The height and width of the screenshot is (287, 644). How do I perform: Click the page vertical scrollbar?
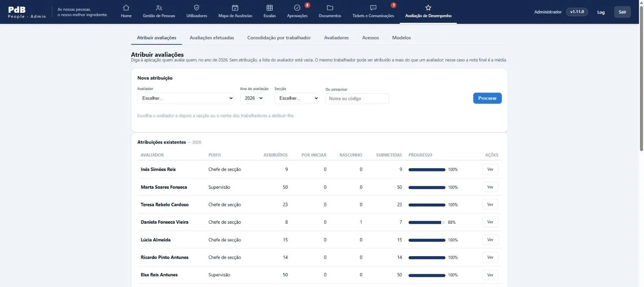tap(642, 78)
